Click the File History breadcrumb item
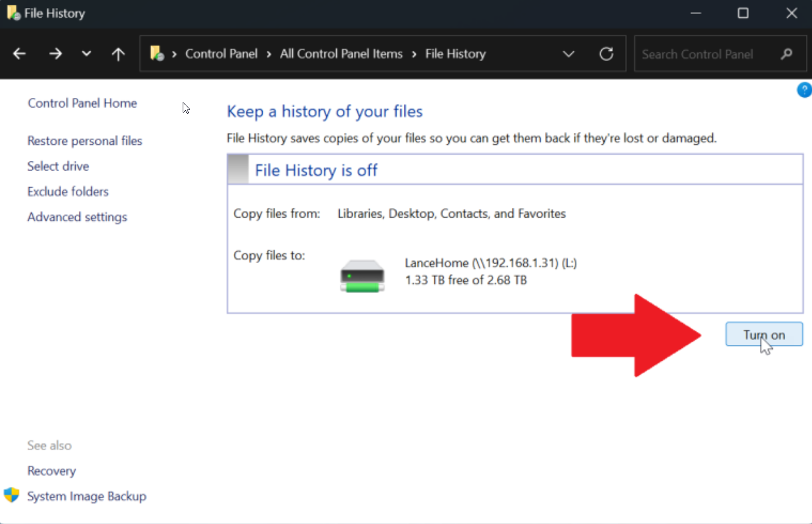The height and width of the screenshot is (524, 812). (455, 54)
